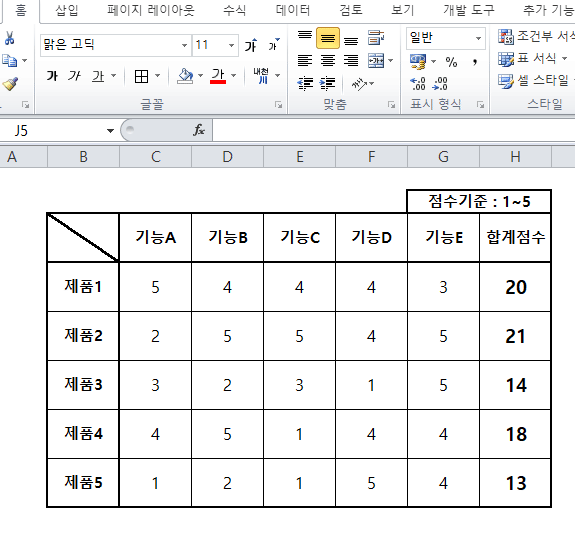This screenshot has height=536, width=575.
Task: Decrease indent icon
Action: click(305, 84)
